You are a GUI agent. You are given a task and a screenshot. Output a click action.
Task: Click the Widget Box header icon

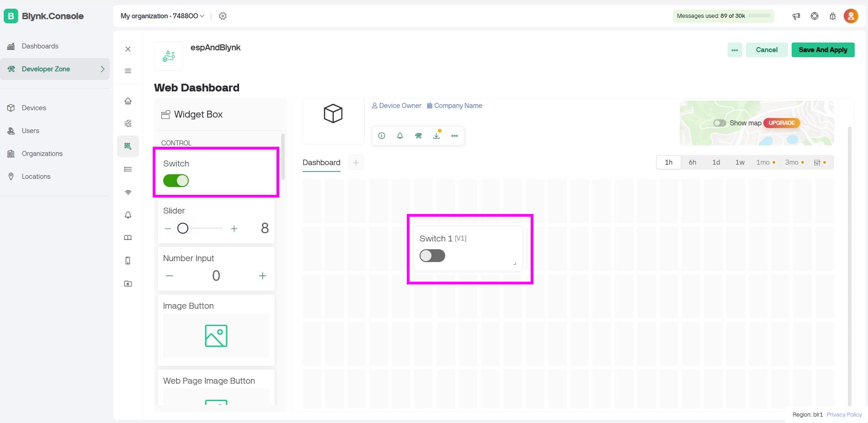point(165,114)
